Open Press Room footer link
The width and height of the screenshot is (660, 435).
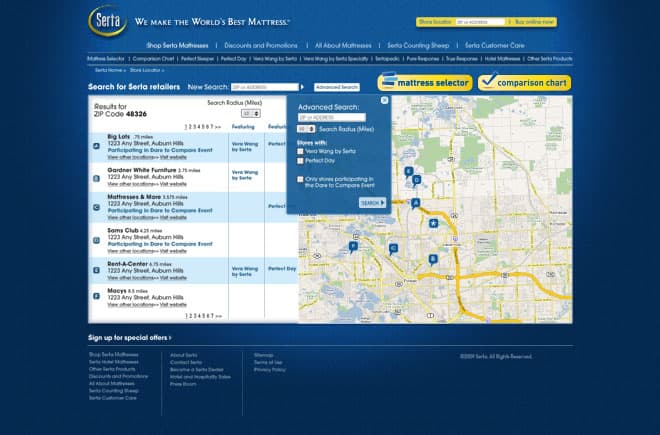(x=183, y=384)
